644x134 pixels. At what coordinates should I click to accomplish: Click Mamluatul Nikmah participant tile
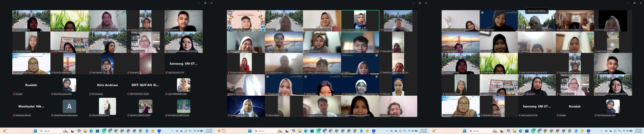point(31,107)
